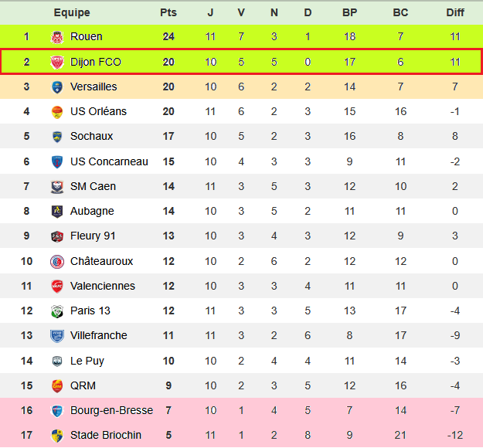Screen dimensions: 483x448
Task: Click the US Orléans club badge
Action: 56,111
